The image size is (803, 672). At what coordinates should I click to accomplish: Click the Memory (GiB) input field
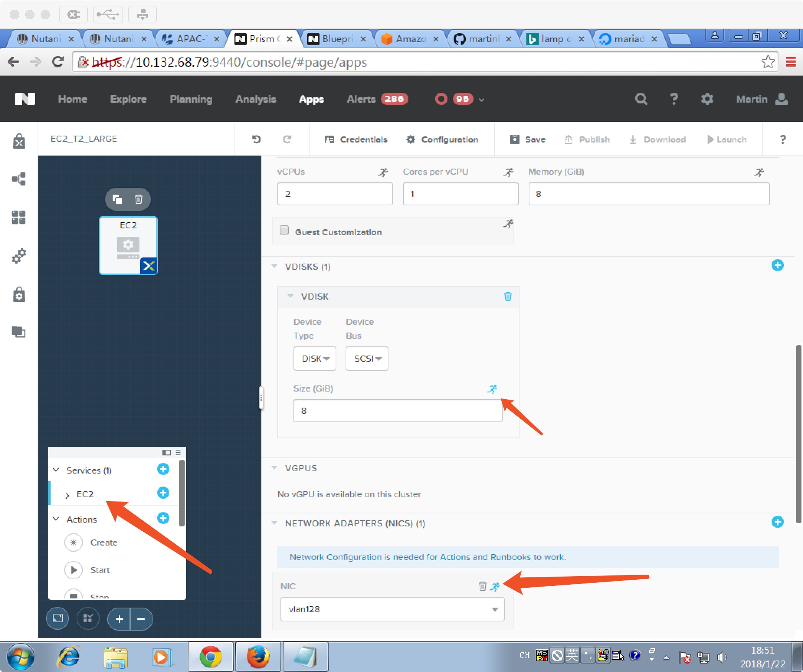649,194
